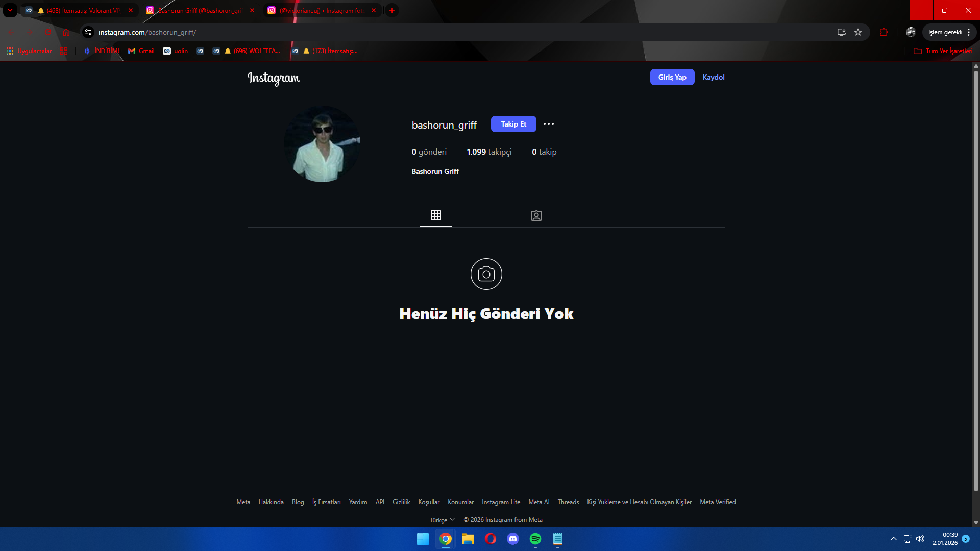
Task: Reload the current page
Action: point(48,32)
